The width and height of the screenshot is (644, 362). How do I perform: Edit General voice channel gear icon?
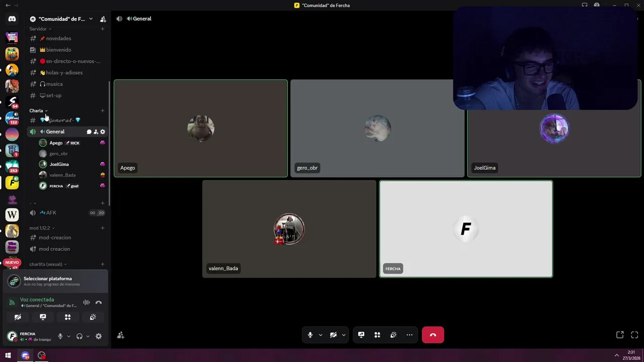pos(103,132)
